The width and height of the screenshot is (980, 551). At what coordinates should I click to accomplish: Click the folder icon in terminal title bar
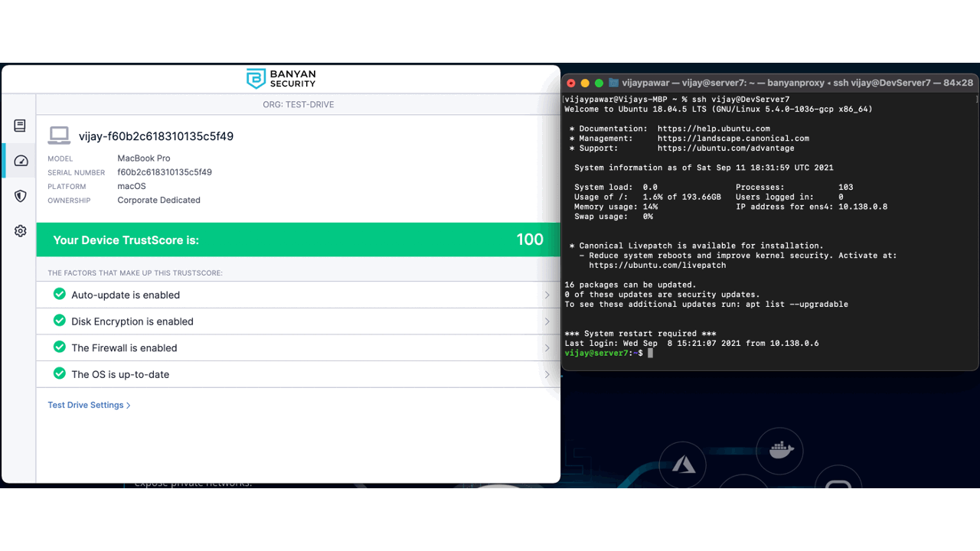point(615,83)
